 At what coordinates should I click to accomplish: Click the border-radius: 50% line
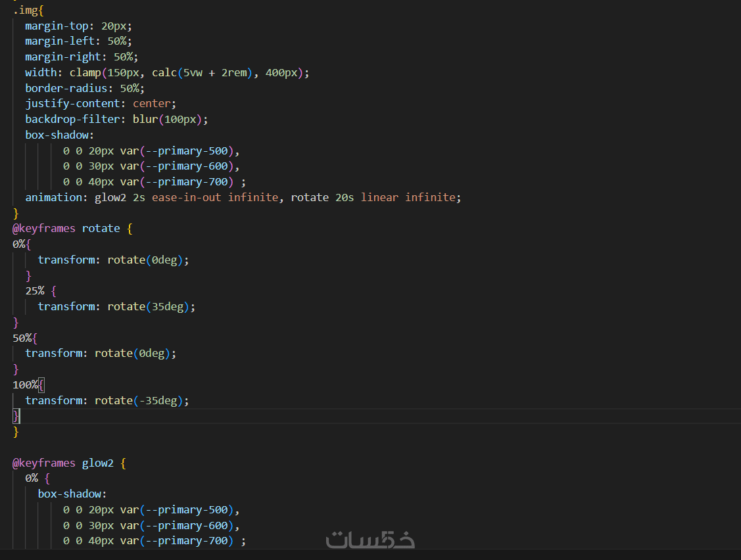[x=85, y=88]
